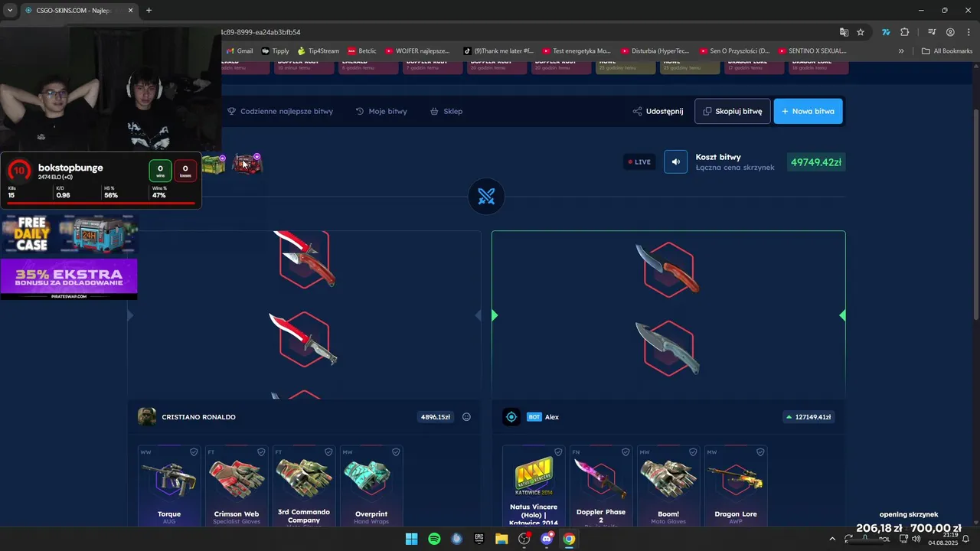Click the 35% Ekstra bonus banner
Screen dimensions: 980x551
(x=69, y=279)
